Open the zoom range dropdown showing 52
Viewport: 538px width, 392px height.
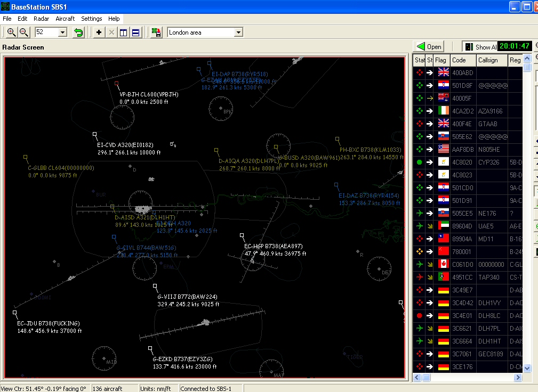tap(62, 32)
